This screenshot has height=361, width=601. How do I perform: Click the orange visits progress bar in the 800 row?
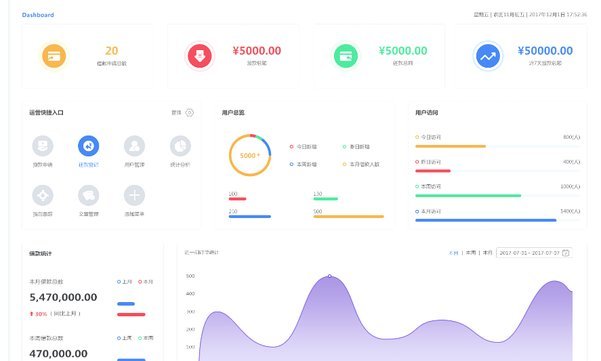pyautogui.click(x=450, y=146)
